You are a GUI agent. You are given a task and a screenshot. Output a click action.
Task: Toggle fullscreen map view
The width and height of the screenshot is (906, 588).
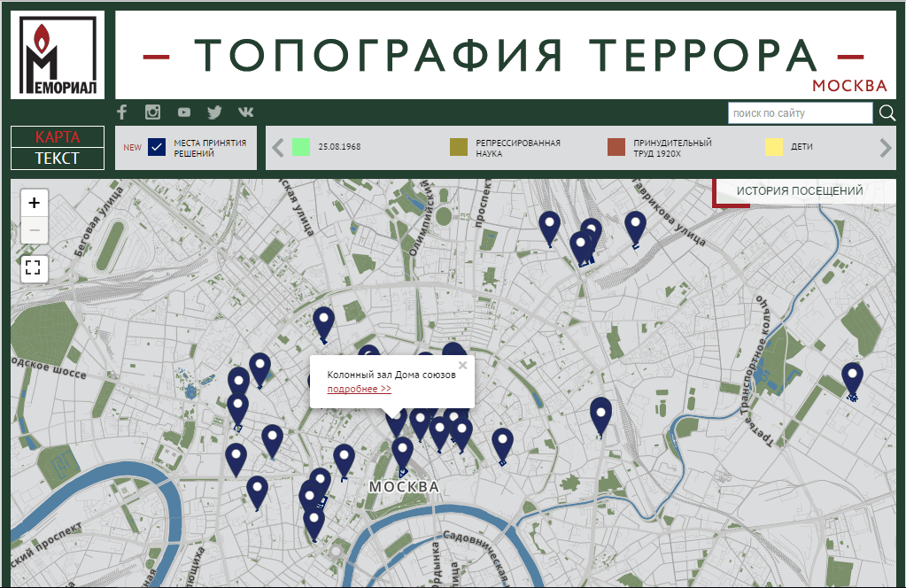tap(34, 268)
